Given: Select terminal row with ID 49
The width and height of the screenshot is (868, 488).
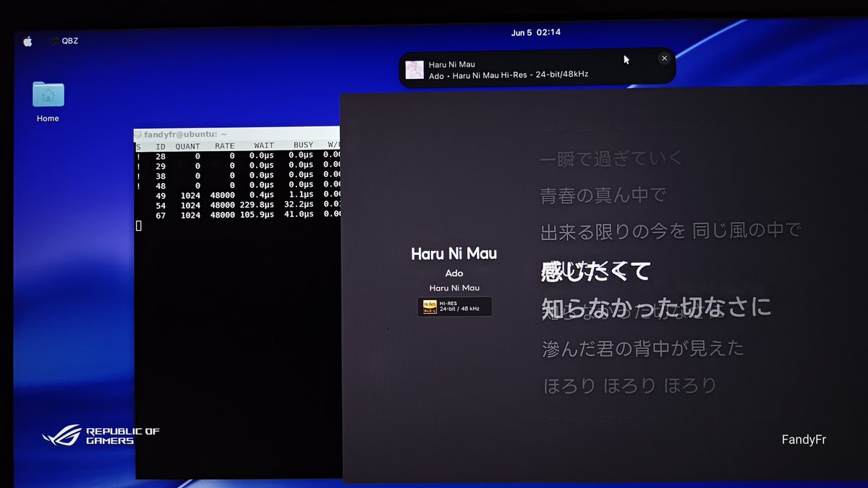Looking at the screenshot, I should [x=238, y=195].
